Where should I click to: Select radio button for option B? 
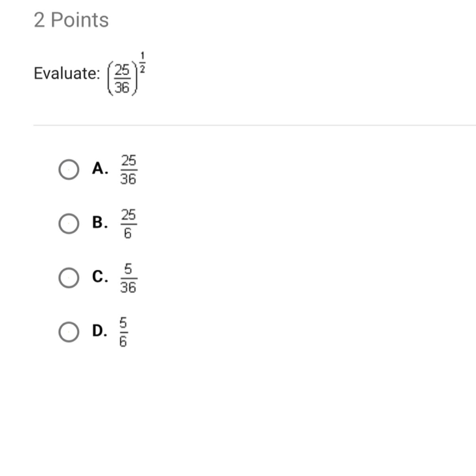[69, 224]
